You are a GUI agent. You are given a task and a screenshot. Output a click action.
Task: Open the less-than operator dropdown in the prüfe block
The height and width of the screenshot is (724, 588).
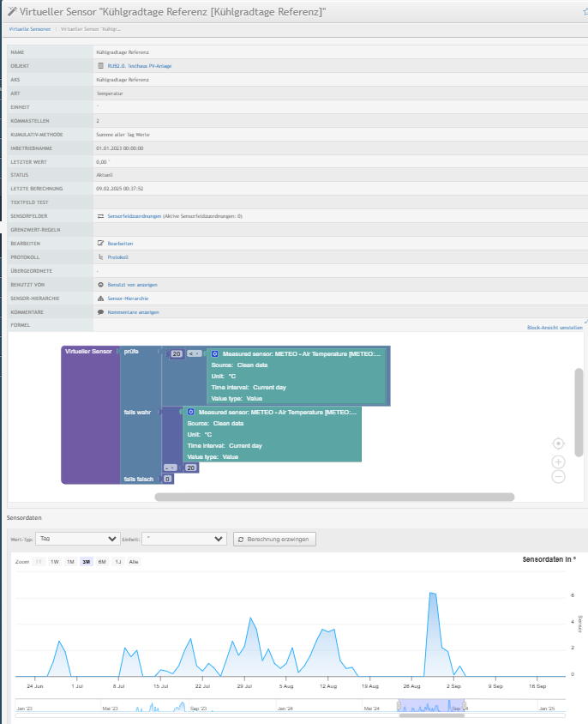coord(195,353)
